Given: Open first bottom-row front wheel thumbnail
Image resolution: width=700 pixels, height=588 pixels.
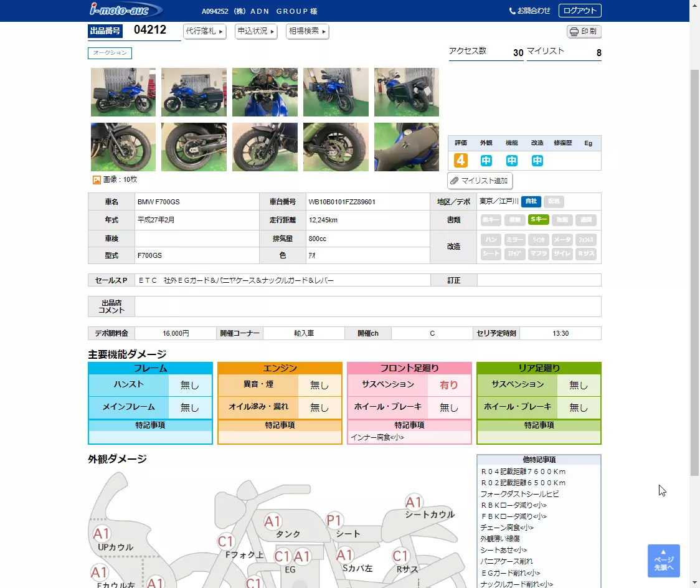Looking at the screenshot, I should click(123, 147).
